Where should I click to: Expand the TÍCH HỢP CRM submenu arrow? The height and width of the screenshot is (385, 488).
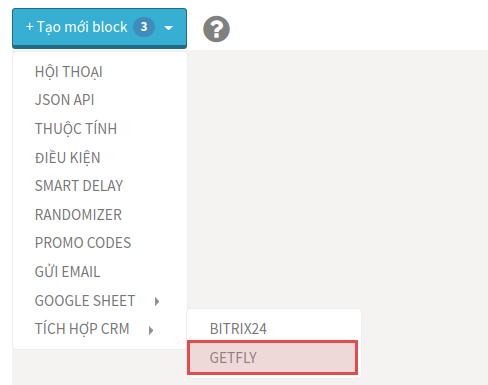[x=151, y=330]
